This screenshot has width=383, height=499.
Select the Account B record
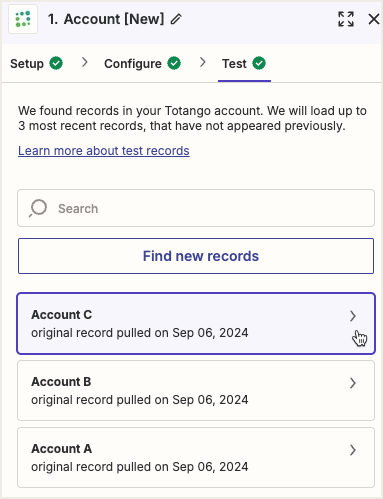[196, 391]
